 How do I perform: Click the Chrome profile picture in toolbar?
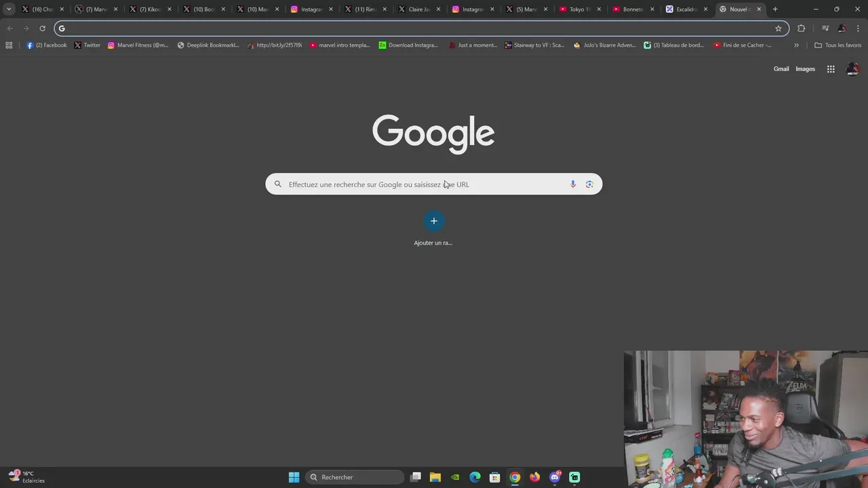[842, 28]
